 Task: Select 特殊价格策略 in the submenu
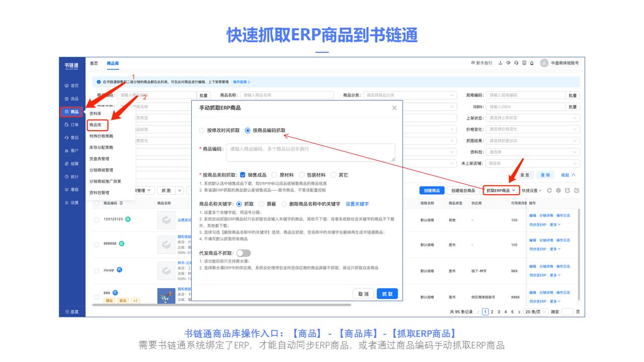tap(101, 136)
